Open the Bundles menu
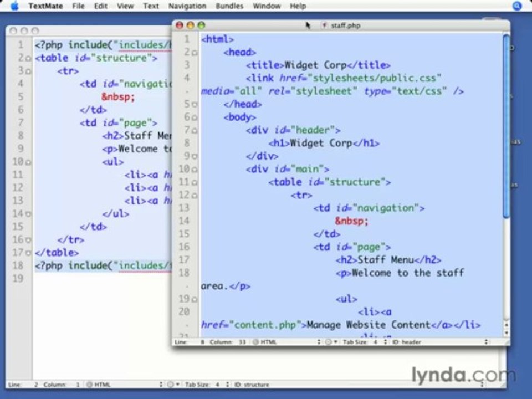This screenshot has height=399, width=532. tap(229, 6)
